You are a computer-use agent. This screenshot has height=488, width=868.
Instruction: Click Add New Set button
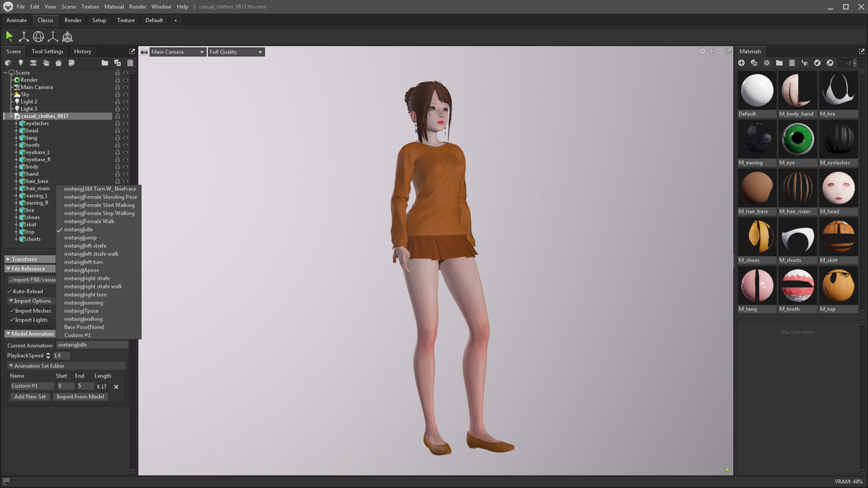point(30,397)
